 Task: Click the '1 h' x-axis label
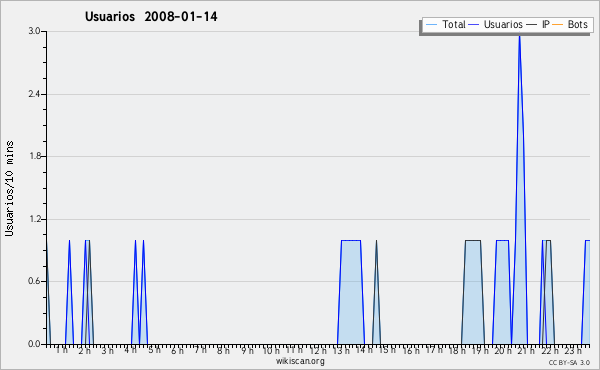62,350
